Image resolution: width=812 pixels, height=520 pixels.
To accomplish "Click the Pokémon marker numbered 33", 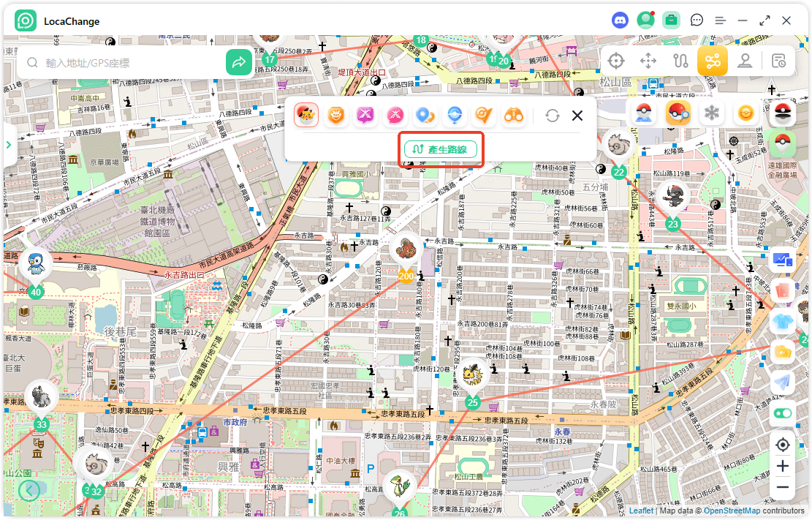I will (x=42, y=405).
